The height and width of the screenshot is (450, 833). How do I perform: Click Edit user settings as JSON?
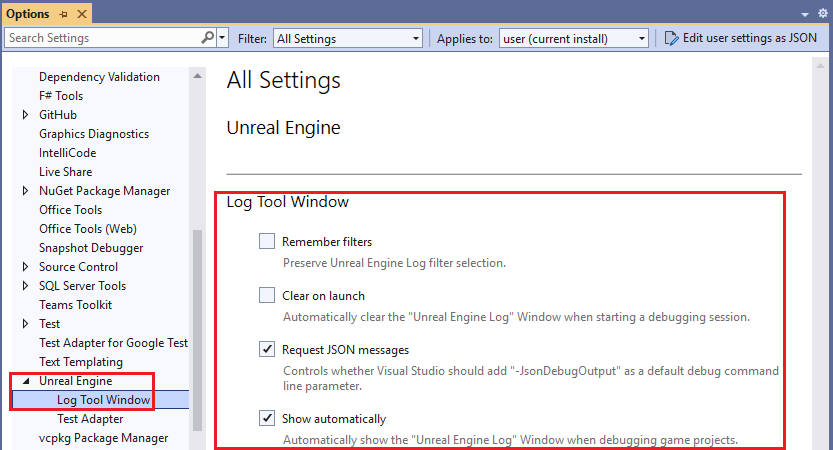point(749,38)
